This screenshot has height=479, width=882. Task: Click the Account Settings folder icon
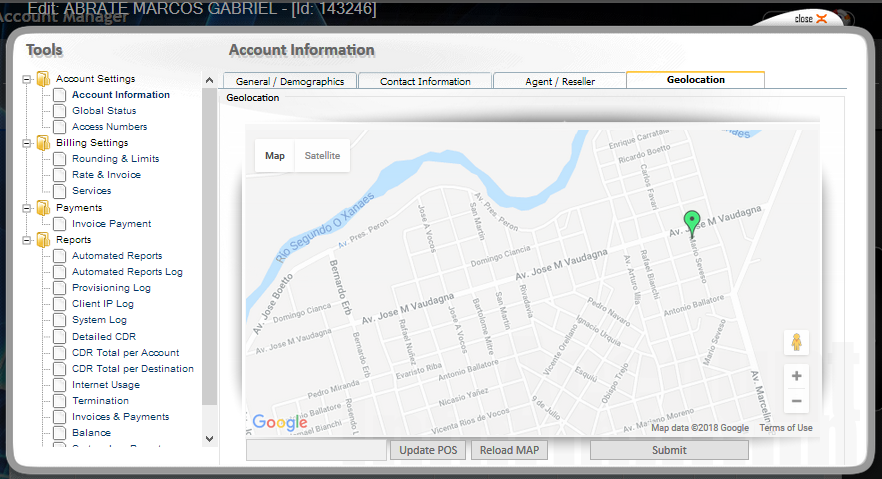[x=43, y=79]
